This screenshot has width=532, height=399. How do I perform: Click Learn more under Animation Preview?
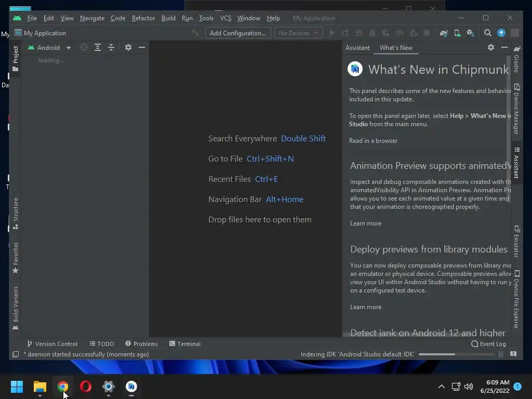click(366, 223)
